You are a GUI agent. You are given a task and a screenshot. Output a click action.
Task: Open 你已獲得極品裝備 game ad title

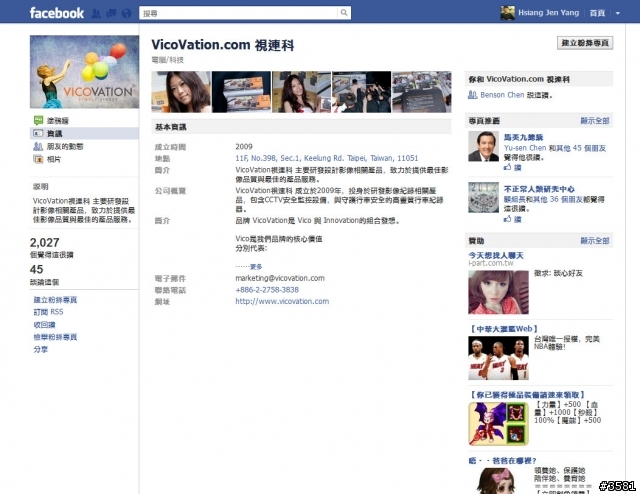(527, 395)
